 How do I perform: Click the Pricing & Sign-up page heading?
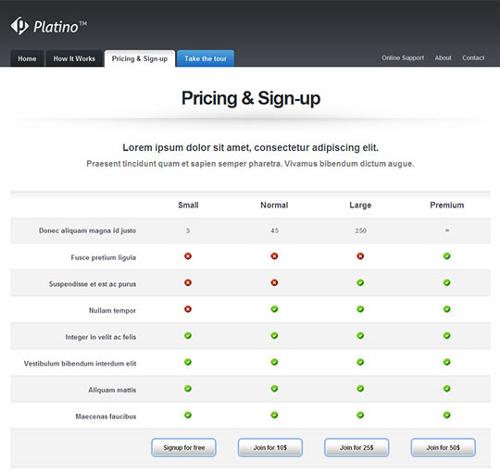[x=251, y=99]
